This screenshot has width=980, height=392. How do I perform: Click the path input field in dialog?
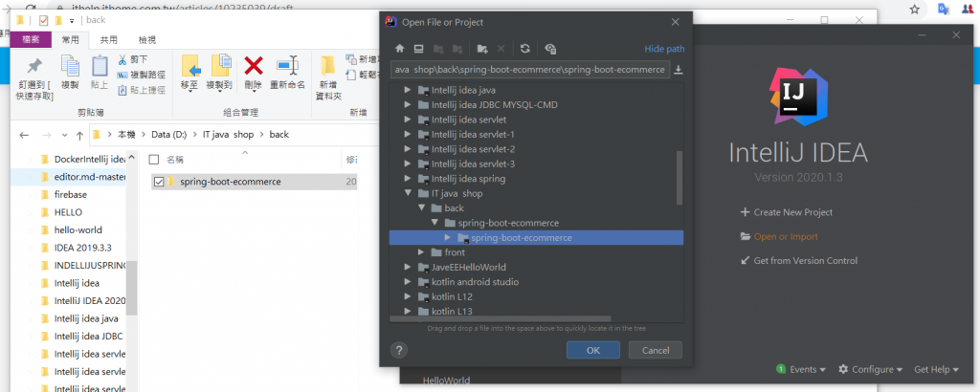pos(529,69)
